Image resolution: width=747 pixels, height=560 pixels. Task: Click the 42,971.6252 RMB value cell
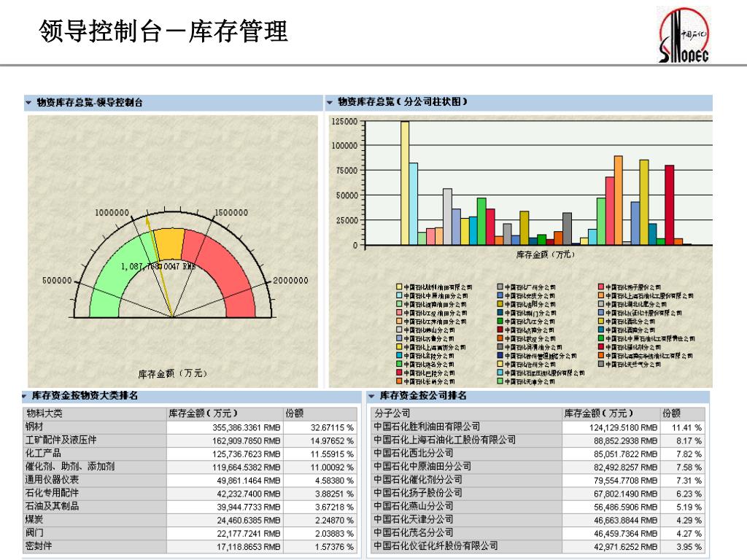pos(611,547)
